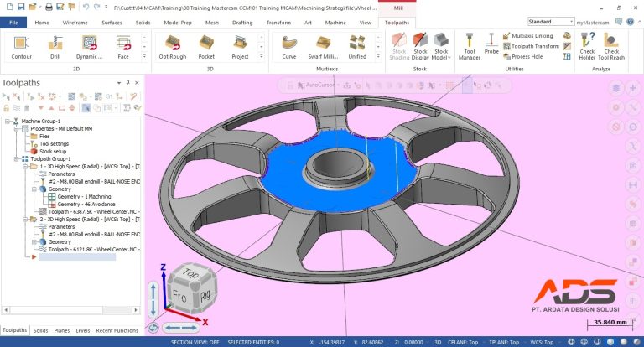Viewport: 644px width, 347px height.
Task: Click SECTION VIEW: OFF in status bar
Action: click(x=195, y=342)
